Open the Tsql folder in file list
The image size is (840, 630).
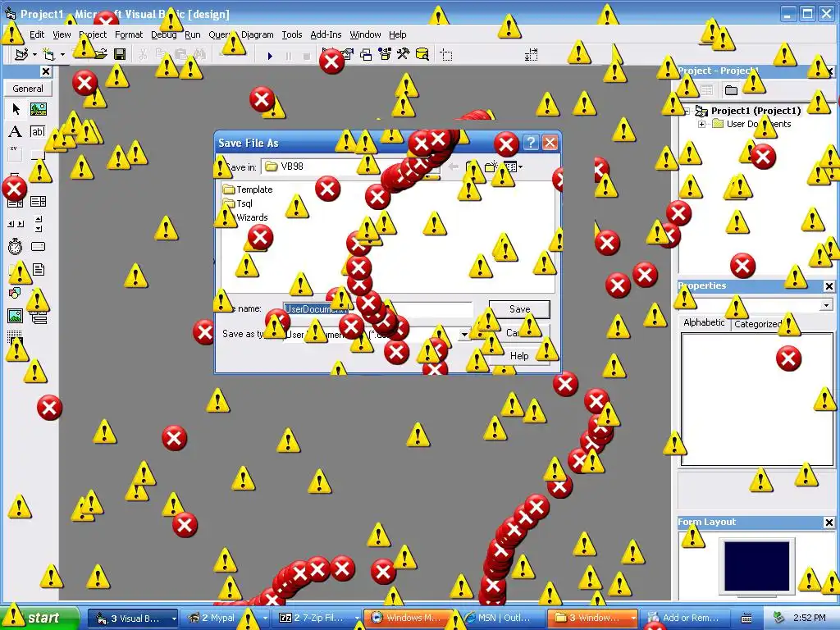point(237,203)
